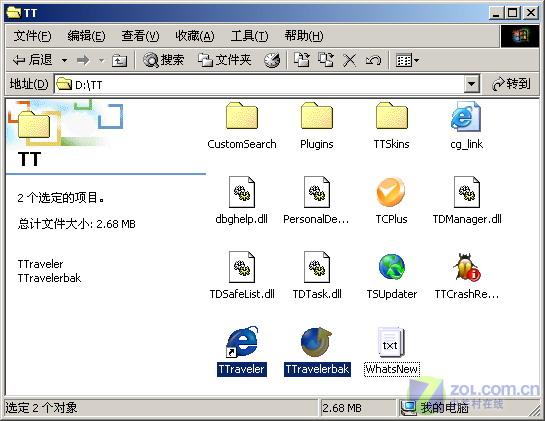This screenshot has height=421, width=545.
Task: Click the Copy To toolbar icon
Action: pyautogui.click(x=326, y=60)
